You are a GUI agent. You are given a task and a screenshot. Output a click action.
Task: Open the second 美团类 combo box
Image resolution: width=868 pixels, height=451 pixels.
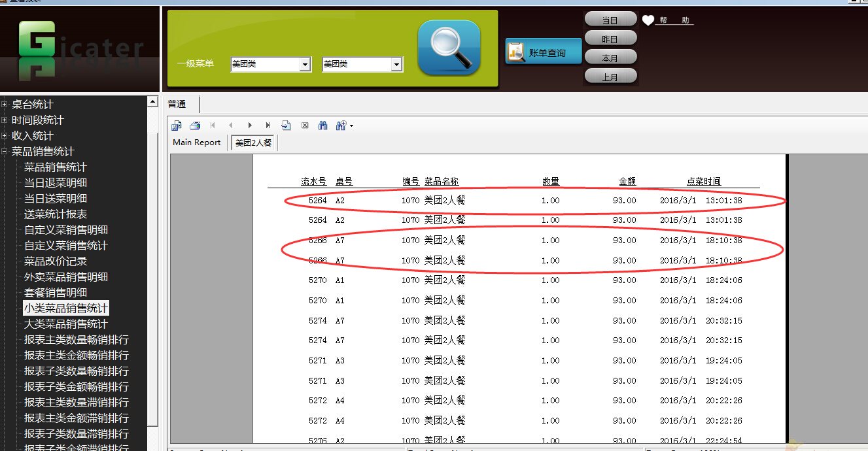pyautogui.click(x=362, y=64)
